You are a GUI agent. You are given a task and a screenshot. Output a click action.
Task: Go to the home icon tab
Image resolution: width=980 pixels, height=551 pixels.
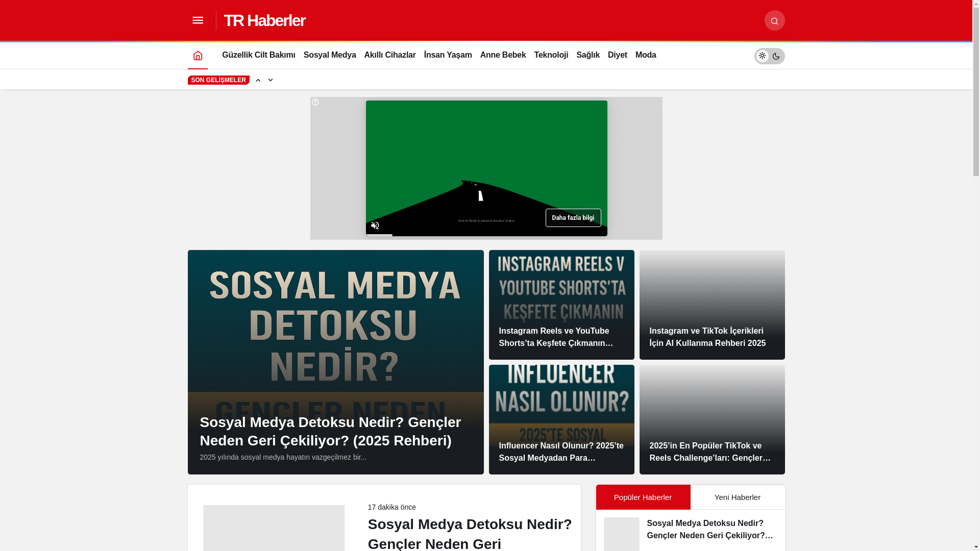coord(198,55)
